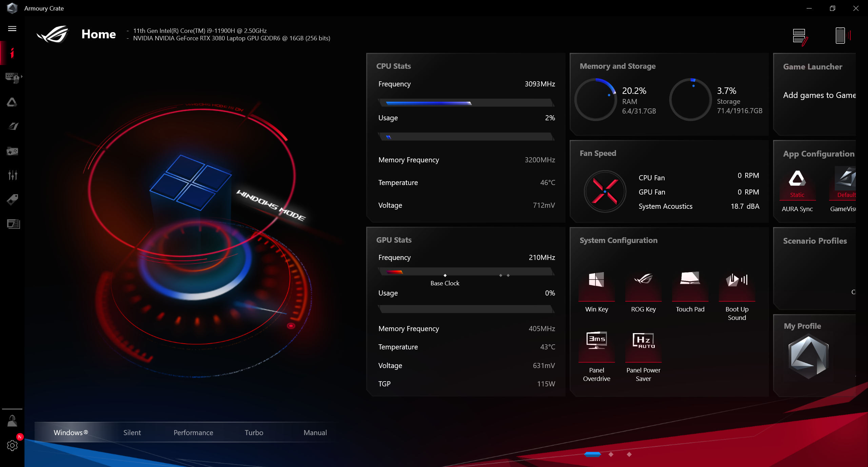Screen dimensions: 868x467
Task: Open the Featured deals tag sidebar icon
Action: pos(13,200)
